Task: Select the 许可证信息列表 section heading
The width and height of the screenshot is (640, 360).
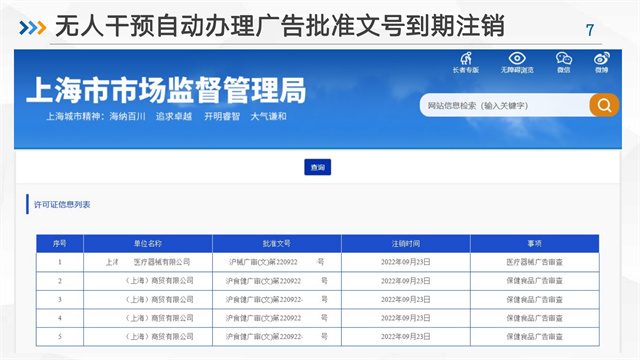Action: tap(62, 204)
